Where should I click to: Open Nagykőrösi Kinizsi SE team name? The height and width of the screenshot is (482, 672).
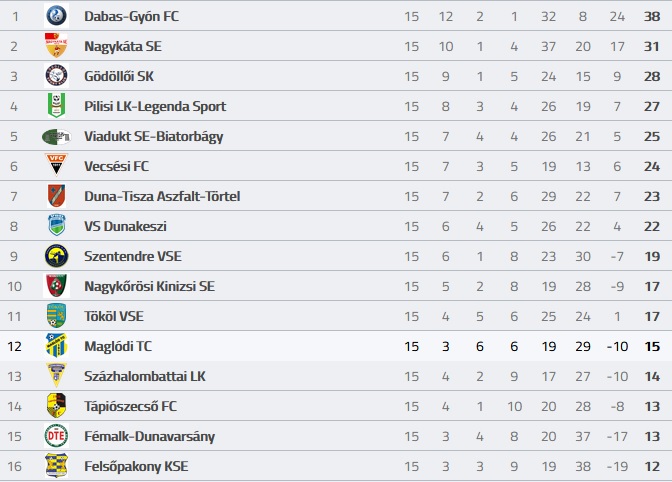149,286
